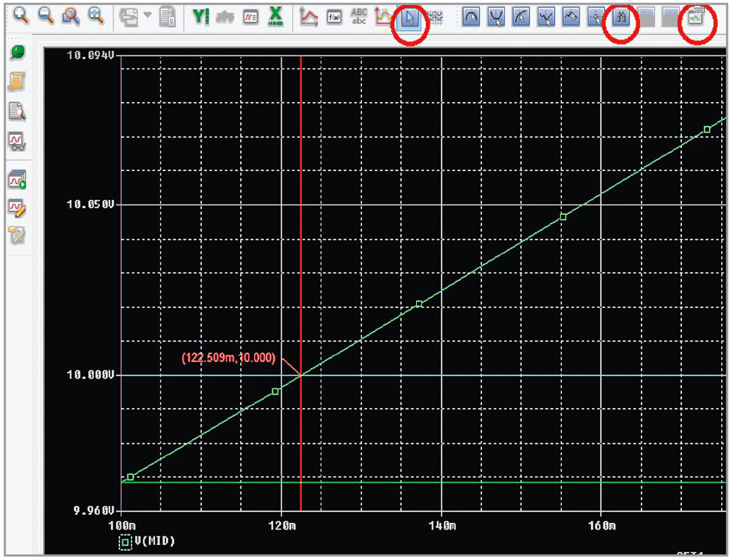Open the simulation output file scroll icon

coord(16,81)
